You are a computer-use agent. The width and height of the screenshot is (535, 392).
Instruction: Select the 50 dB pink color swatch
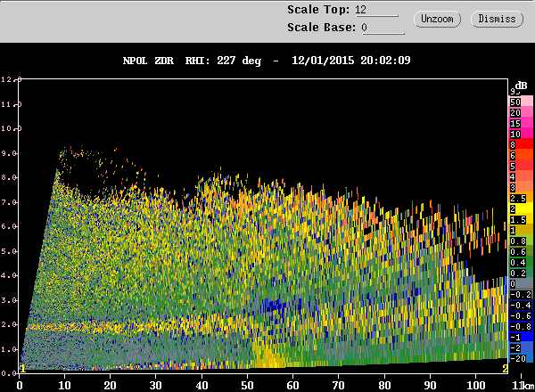[x=521, y=102]
